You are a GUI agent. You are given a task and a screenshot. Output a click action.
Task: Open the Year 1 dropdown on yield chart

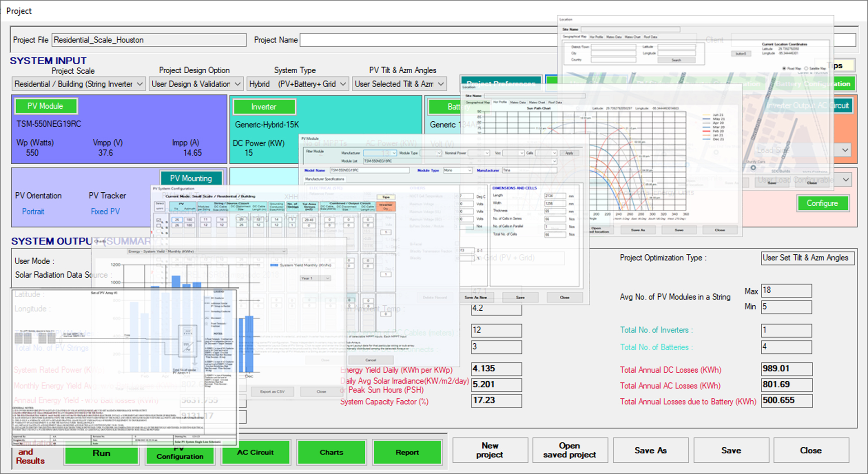pyautogui.click(x=315, y=278)
